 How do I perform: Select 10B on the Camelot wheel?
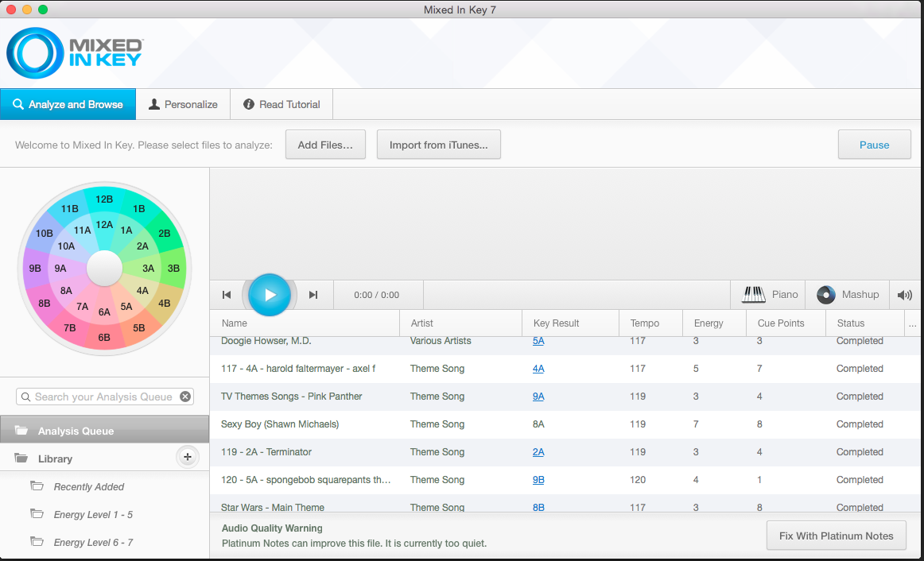[45, 233]
